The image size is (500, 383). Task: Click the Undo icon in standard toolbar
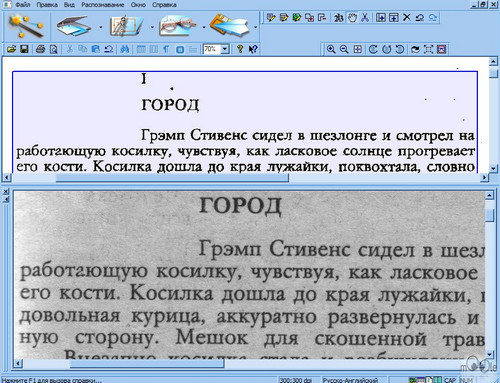tap(108, 49)
